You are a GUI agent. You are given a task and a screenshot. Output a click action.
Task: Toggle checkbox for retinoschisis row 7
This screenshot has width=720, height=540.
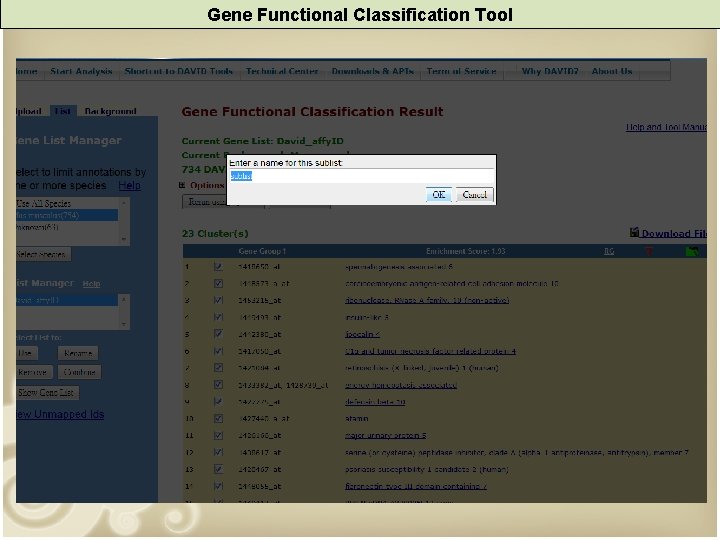tap(219, 368)
